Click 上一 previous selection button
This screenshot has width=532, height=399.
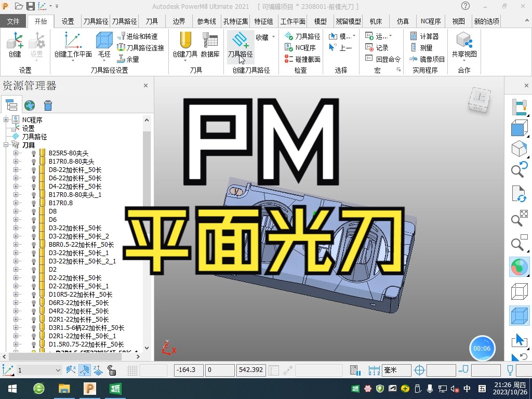341,48
